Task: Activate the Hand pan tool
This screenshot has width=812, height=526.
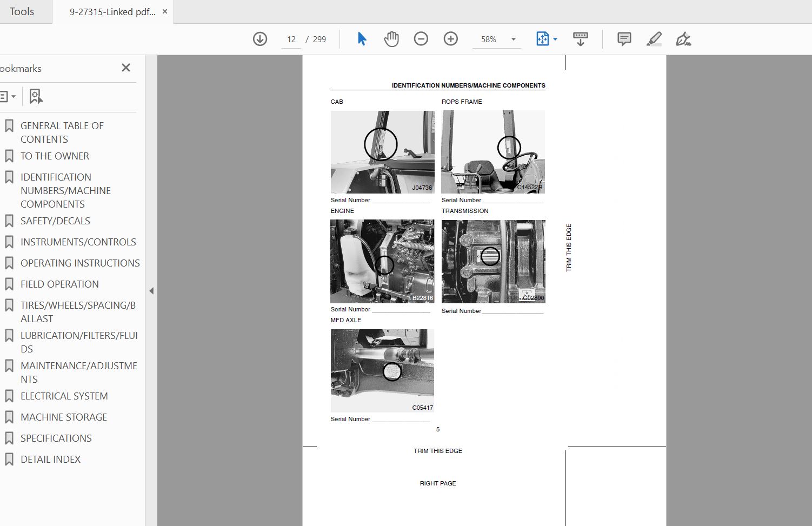Action: click(391, 39)
